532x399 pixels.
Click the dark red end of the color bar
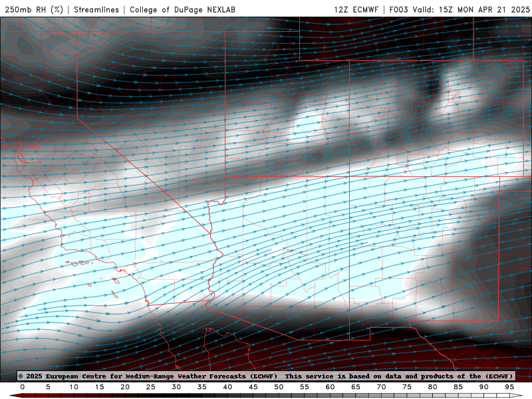[x=15, y=396]
